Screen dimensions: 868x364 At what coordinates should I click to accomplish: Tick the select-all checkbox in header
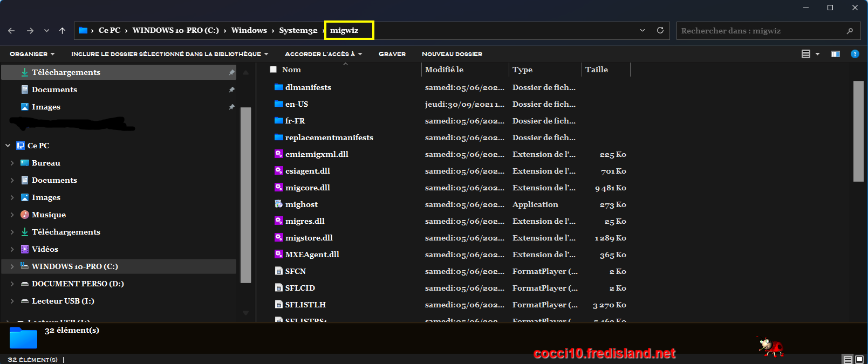(x=274, y=70)
